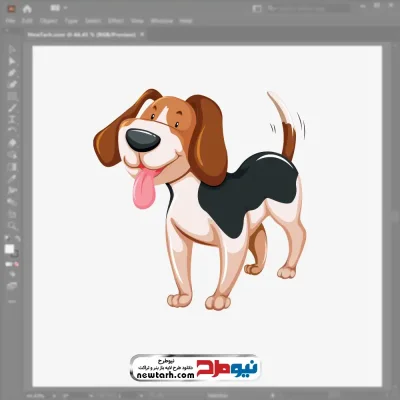400x400 pixels.
Task: Close the NewTarh.com document tab
Action: 142,34
